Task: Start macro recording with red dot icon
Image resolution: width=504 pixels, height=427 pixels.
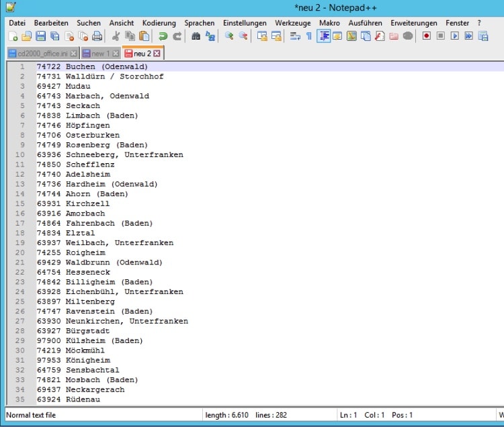Action: (426, 36)
